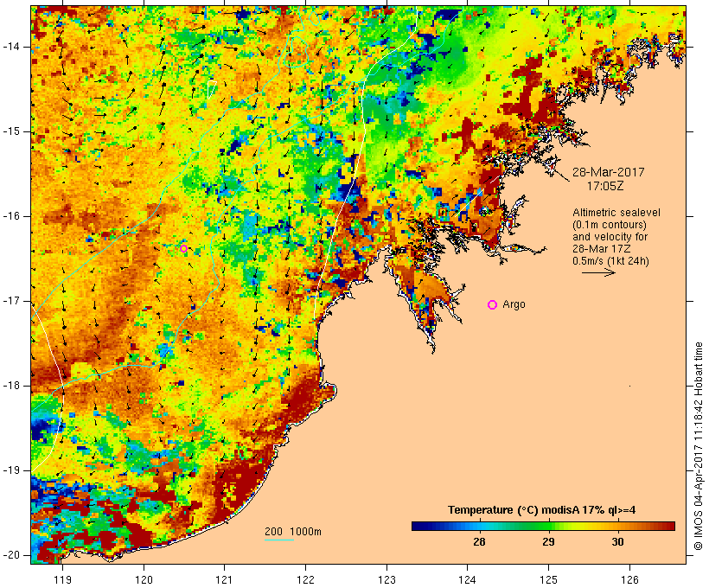Viewport: 709px width, 588px height.
Task: Click the colorbar label '28'
Action: [479, 541]
